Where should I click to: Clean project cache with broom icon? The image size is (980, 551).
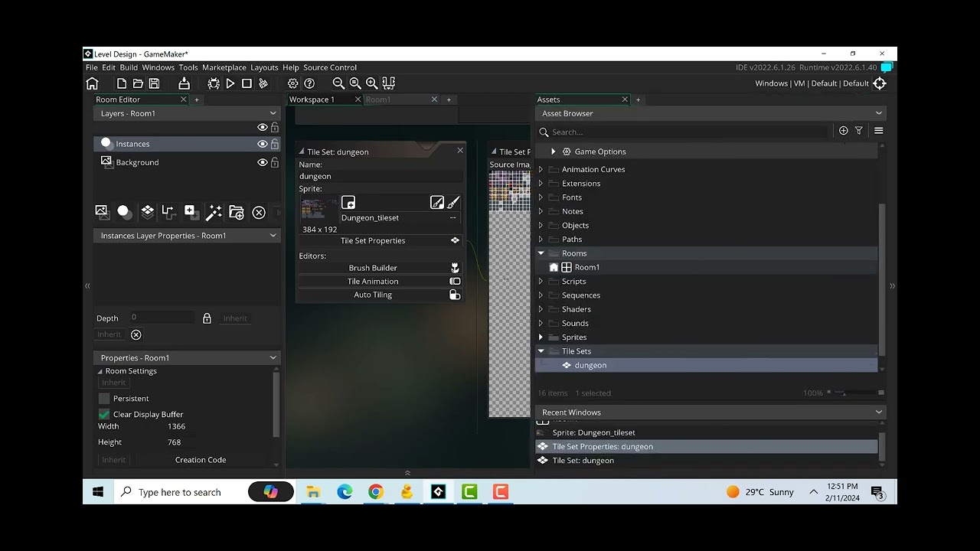[263, 83]
